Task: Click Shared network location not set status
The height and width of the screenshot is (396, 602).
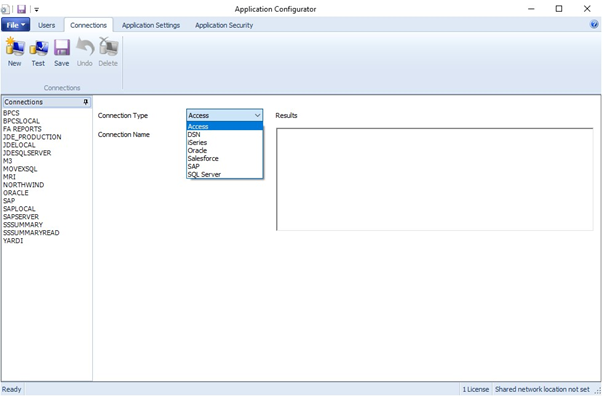Action: (x=542, y=389)
